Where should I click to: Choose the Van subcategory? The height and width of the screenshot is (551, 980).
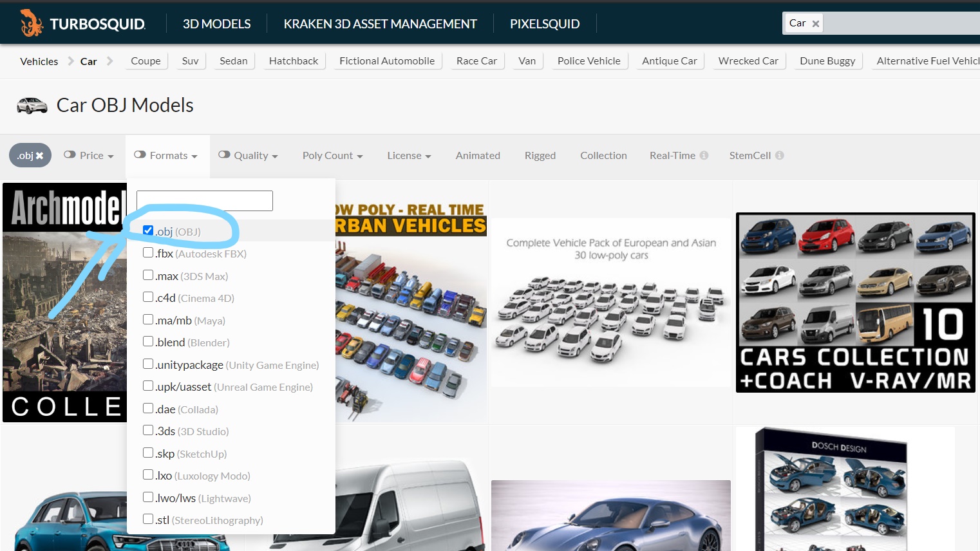coord(527,61)
